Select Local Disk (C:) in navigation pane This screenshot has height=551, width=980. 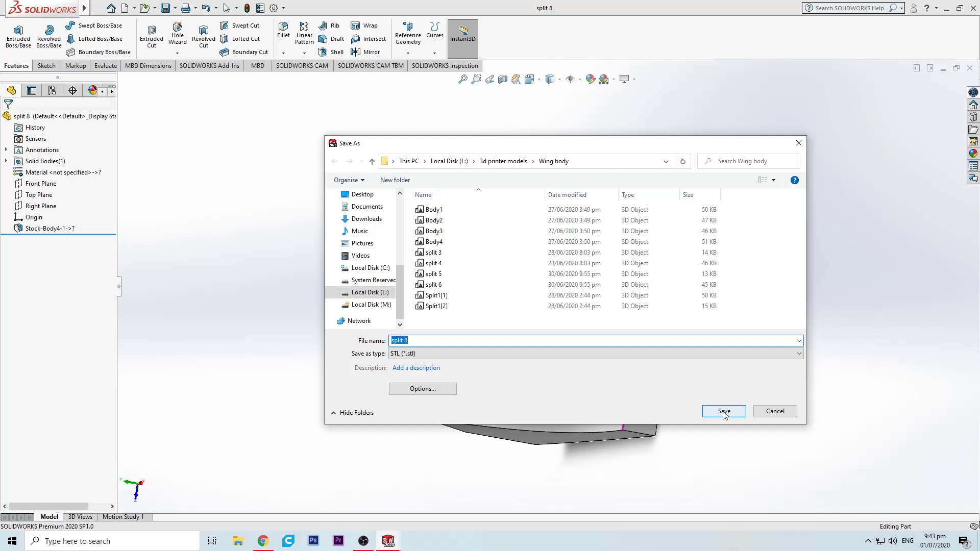pyautogui.click(x=364, y=268)
